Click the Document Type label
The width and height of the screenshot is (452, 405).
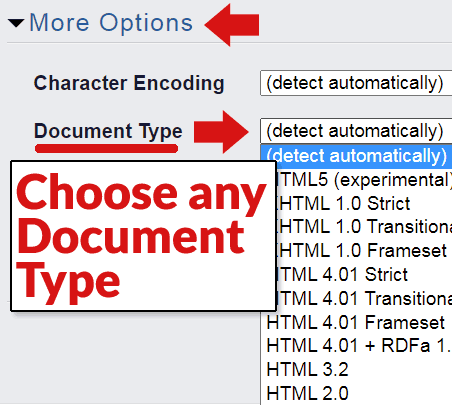click(x=108, y=131)
